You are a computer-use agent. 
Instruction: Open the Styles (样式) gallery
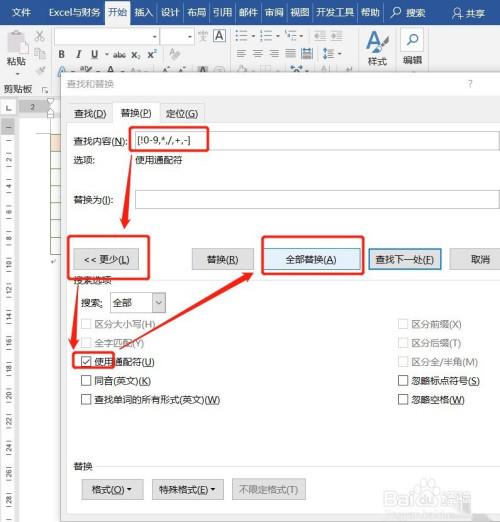[x=377, y=48]
